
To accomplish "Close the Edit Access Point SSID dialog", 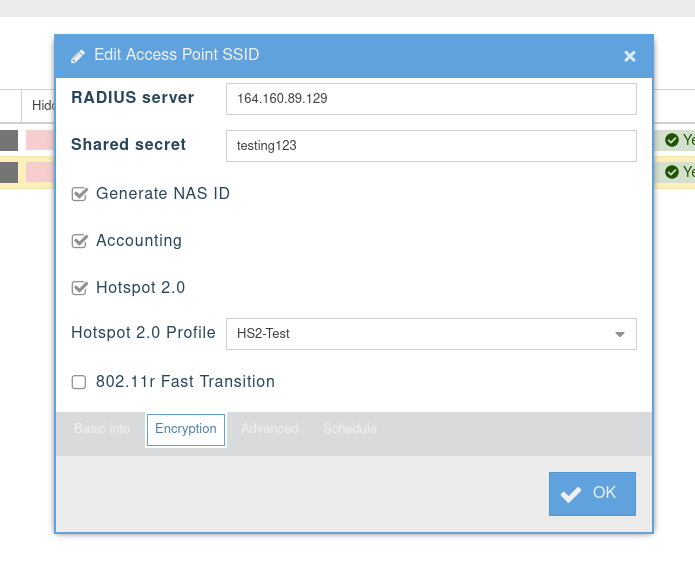I will (630, 56).
